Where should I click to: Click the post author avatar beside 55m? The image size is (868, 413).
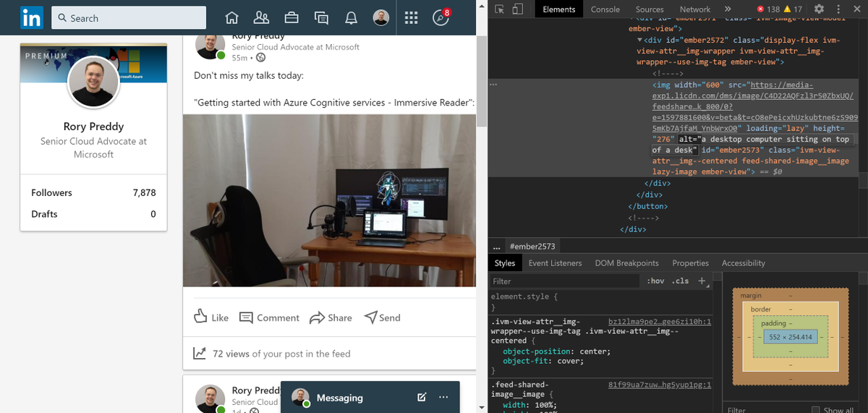click(210, 46)
